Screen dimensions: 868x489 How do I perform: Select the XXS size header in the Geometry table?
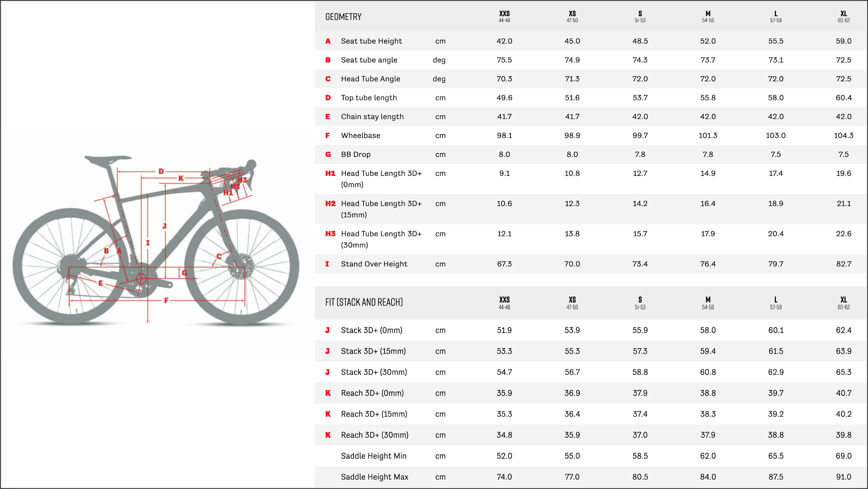504,17
